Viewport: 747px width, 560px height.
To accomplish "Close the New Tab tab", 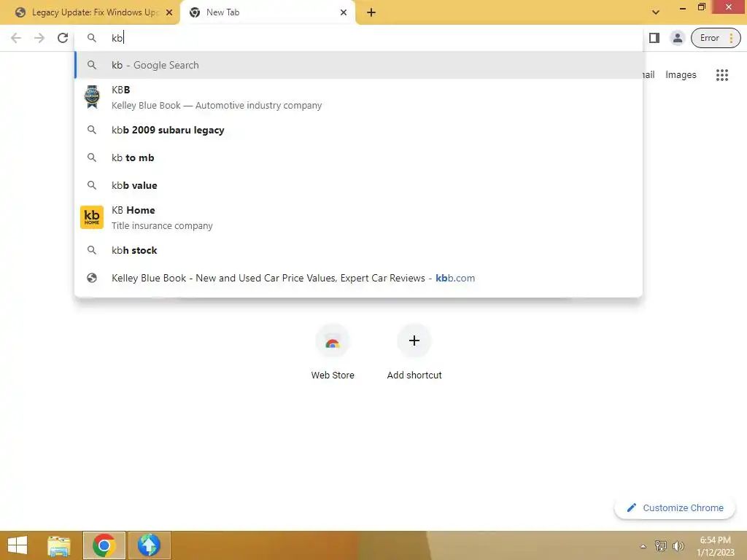I will point(344,12).
